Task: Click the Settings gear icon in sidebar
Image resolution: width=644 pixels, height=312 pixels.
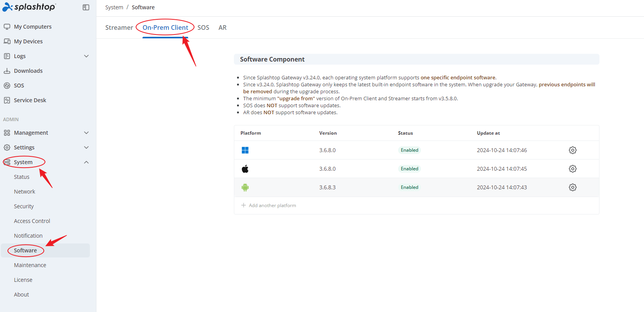Action: pyautogui.click(x=7, y=147)
